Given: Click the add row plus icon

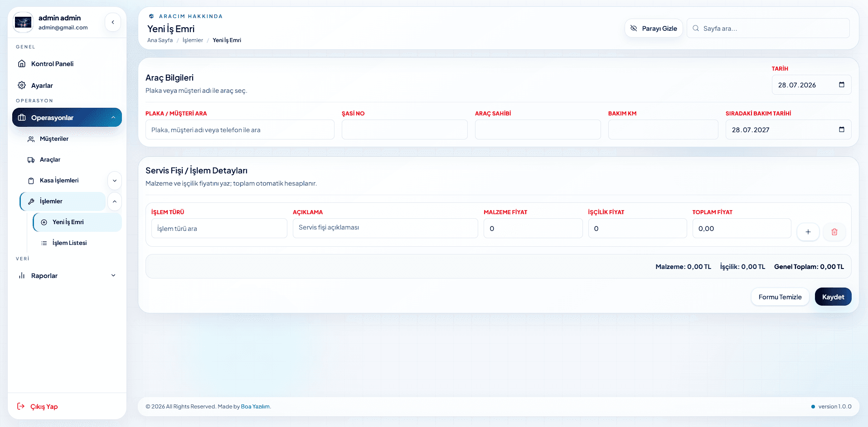Looking at the screenshot, I should pos(808,232).
